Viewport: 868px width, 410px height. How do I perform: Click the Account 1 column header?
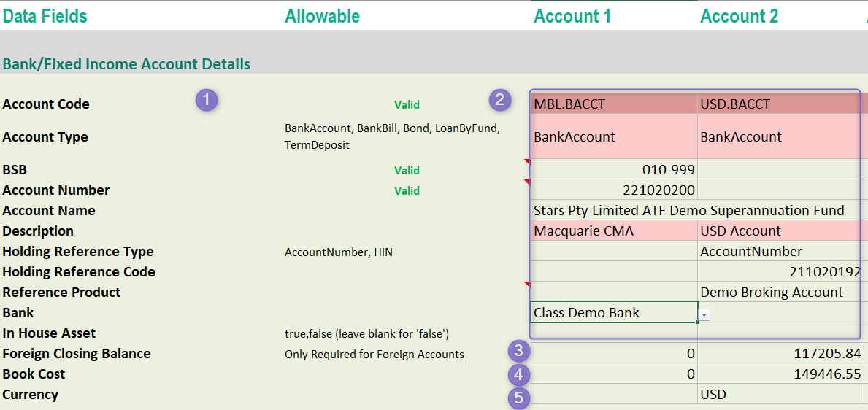572,16
